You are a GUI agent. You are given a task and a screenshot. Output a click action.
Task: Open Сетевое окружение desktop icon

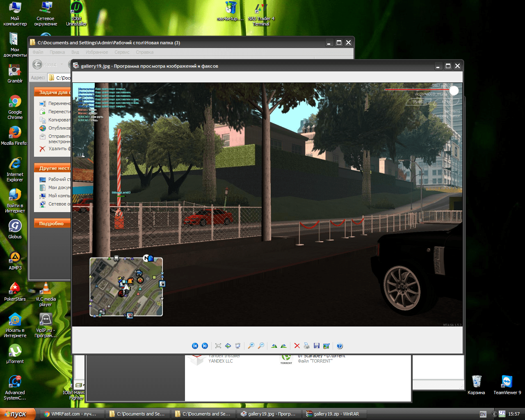pyautogui.click(x=46, y=14)
